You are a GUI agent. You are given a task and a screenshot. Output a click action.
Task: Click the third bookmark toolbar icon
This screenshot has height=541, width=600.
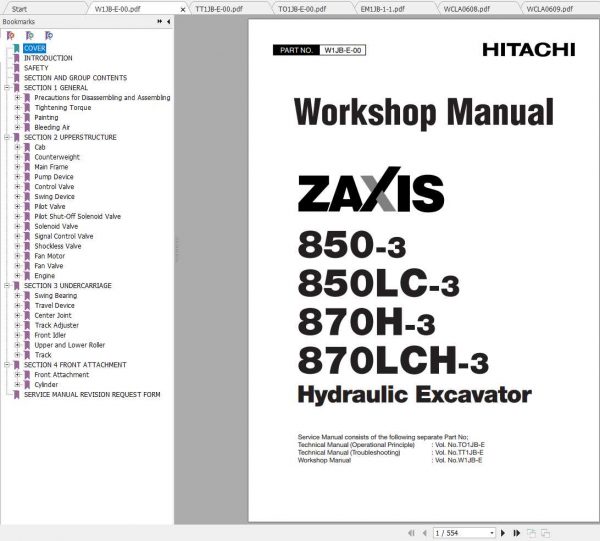[x=49, y=36]
